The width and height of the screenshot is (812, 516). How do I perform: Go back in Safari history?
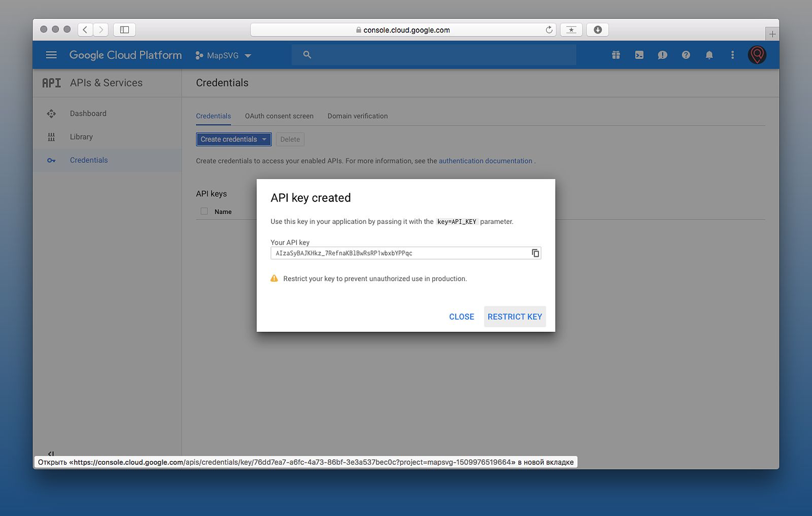point(85,30)
